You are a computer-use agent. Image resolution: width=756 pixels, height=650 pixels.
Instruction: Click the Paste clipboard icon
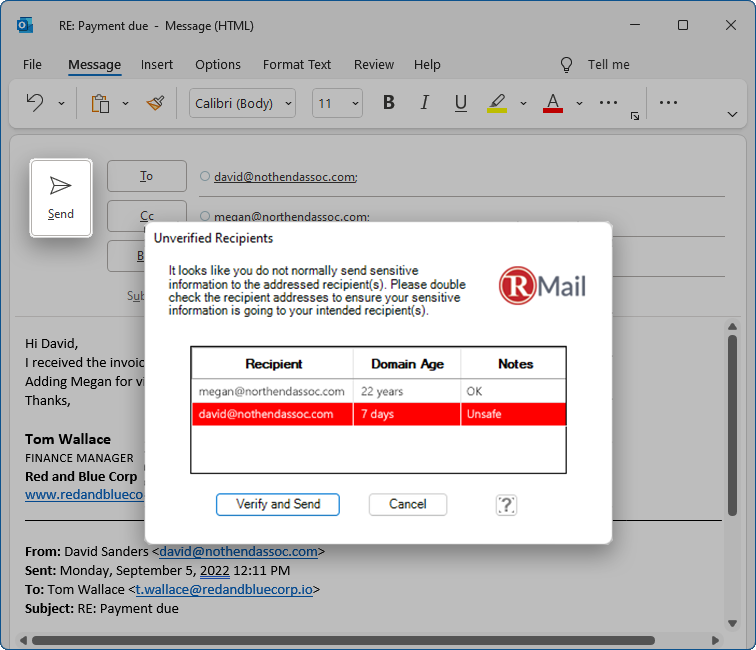pos(100,103)
